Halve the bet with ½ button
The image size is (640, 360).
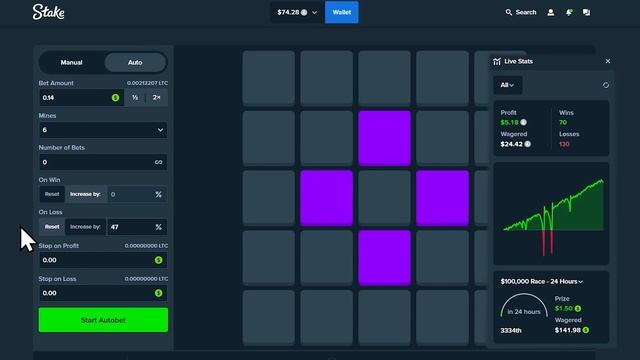click(x=135, y=98)
